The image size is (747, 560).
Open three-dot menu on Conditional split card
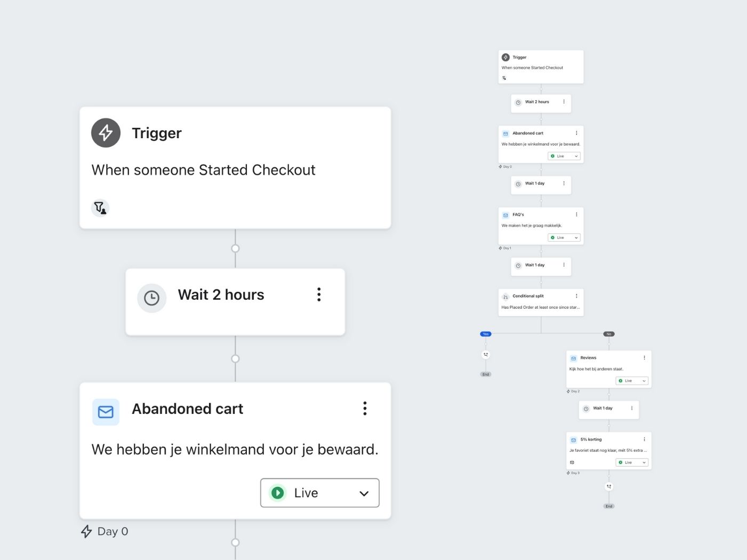(576, 296)
